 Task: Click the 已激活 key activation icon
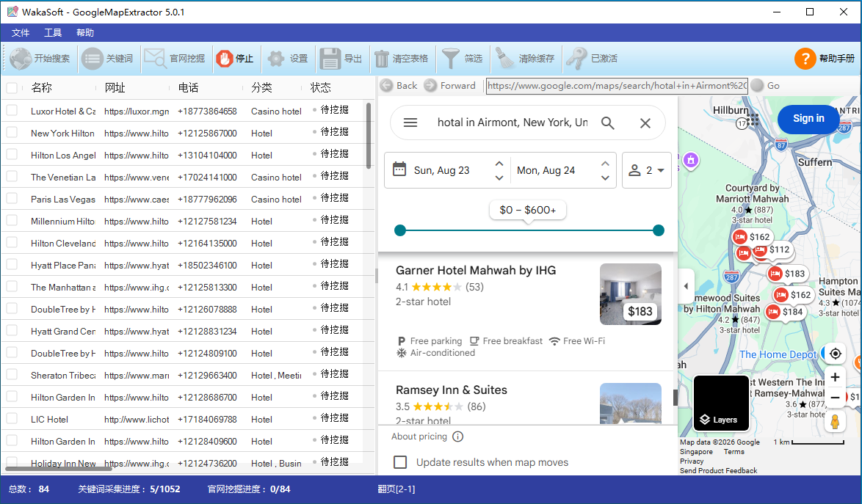(576, 58)
